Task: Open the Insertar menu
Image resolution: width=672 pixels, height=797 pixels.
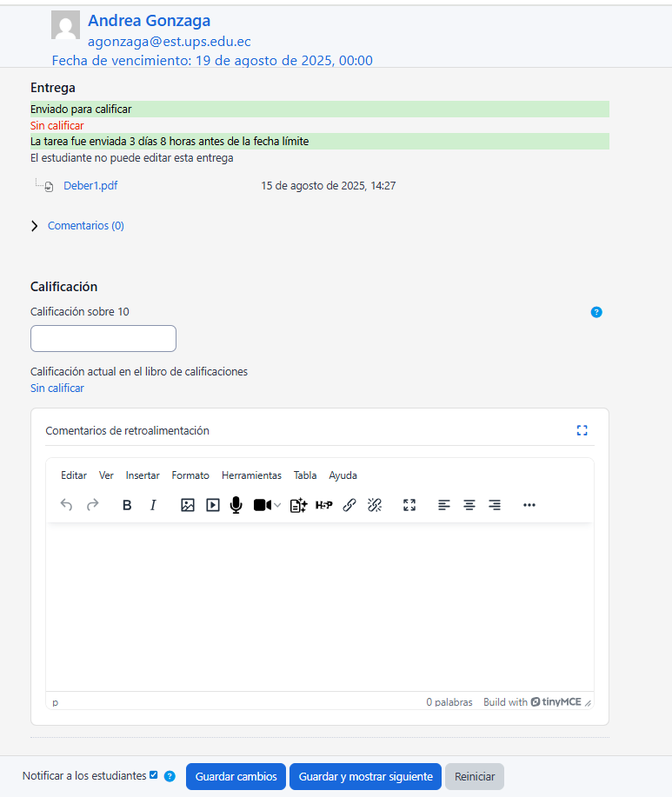Action: [x=143, y=475]
